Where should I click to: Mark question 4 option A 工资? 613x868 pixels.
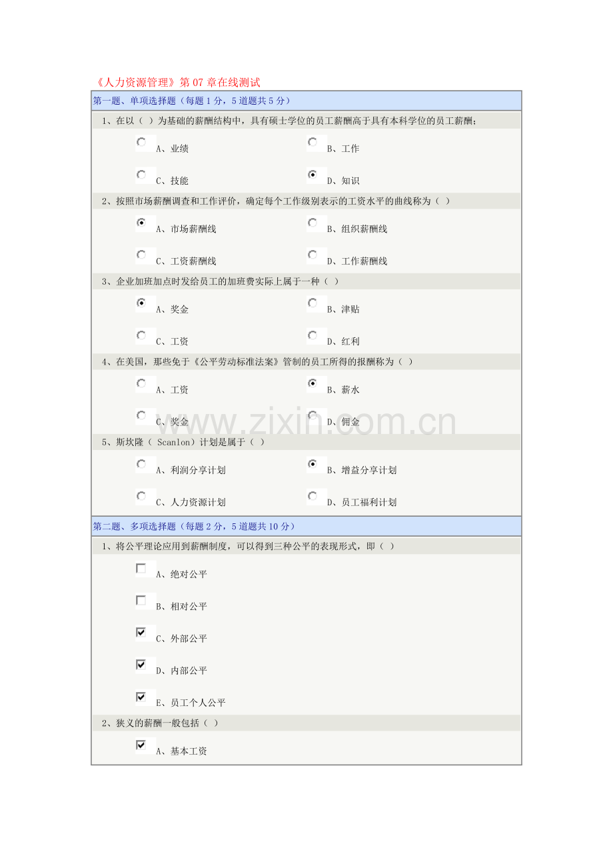tap(141, 383)
